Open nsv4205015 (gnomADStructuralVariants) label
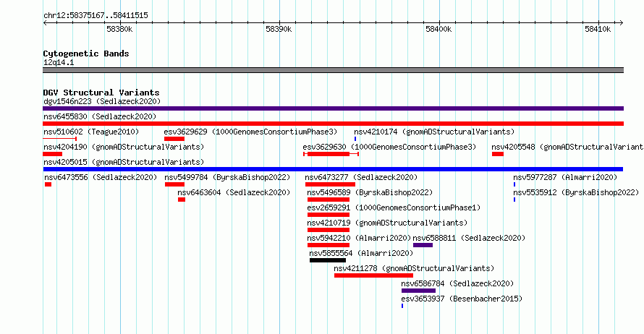 [124, 162]
